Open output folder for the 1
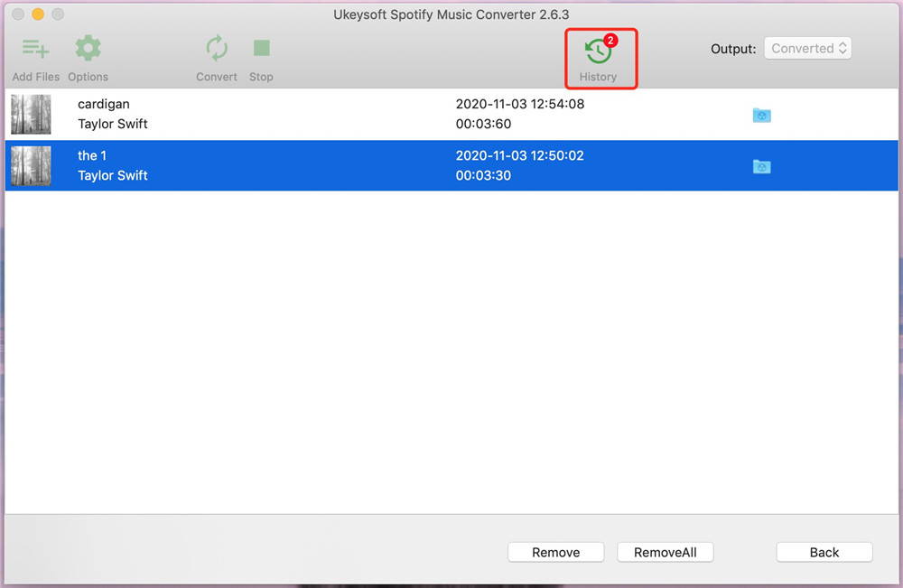The width and height of the screenshot is (903, 588). coord(761,166)
